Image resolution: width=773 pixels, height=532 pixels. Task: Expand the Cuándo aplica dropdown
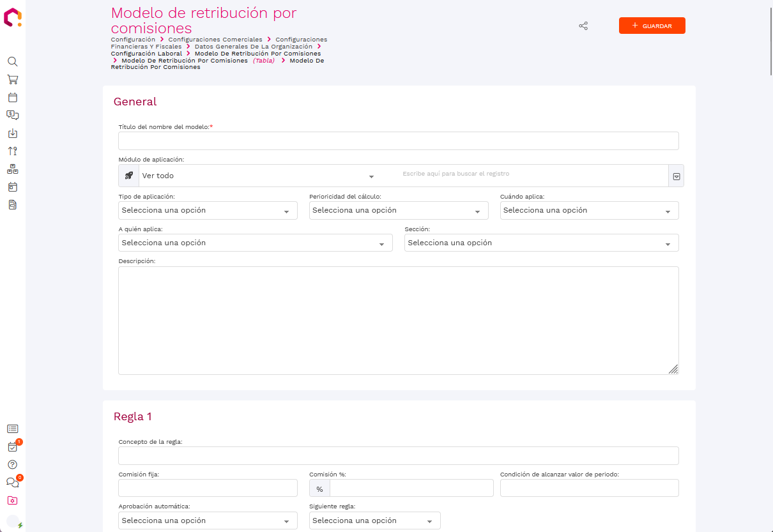589,211
